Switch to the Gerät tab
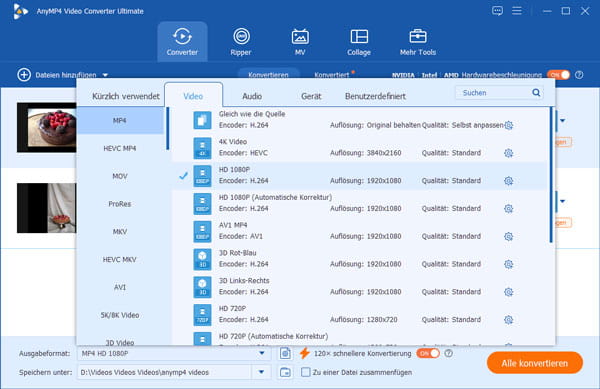Viewport: 600px width, 389px height. [x=311, y=96]
